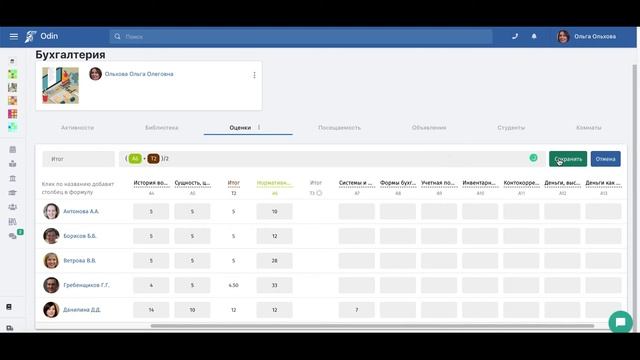Switch to Посещаемость tab
The image size is (640, 360).
pyautogui.click(x=340, y=128)
